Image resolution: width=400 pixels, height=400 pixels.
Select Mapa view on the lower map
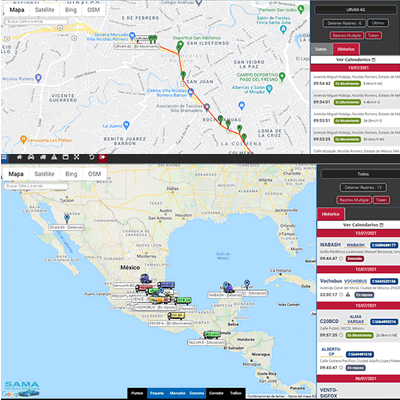coord(16,174)
